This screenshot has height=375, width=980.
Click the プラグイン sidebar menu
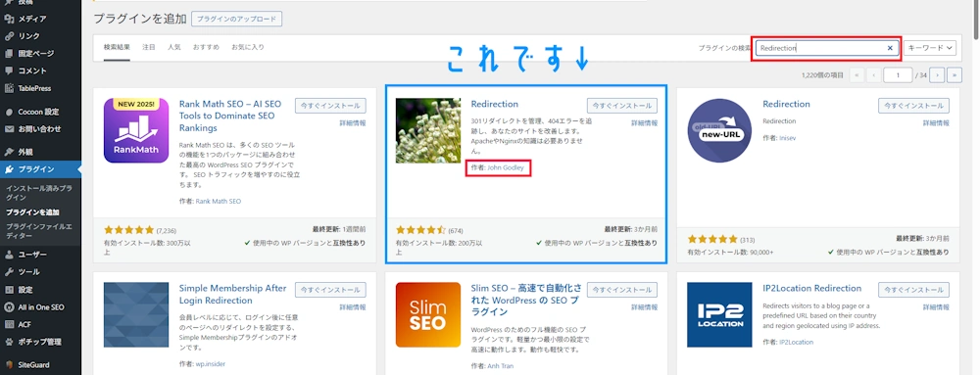coord(40,169)
